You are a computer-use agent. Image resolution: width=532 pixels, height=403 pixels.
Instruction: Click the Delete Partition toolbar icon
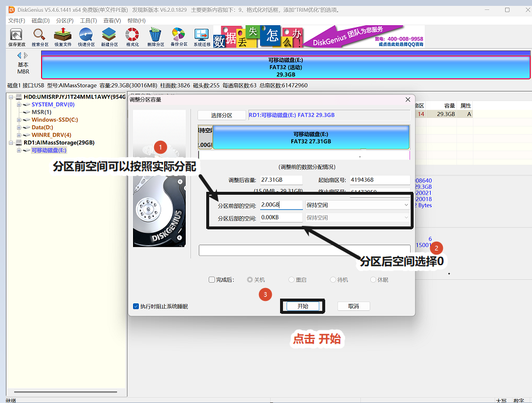point(156,38)
